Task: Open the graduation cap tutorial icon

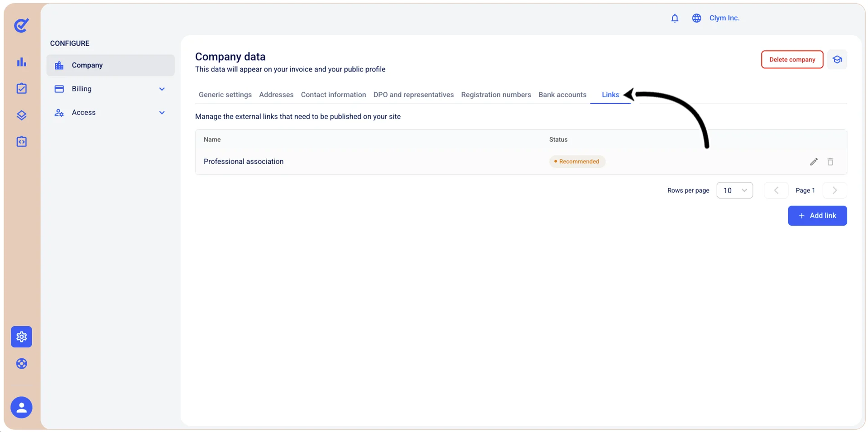Action: coord(837,59)
